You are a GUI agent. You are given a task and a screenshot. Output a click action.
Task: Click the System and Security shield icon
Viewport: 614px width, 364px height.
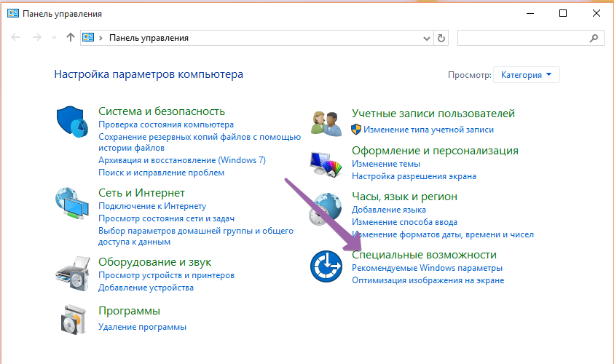tap(71, 121)
